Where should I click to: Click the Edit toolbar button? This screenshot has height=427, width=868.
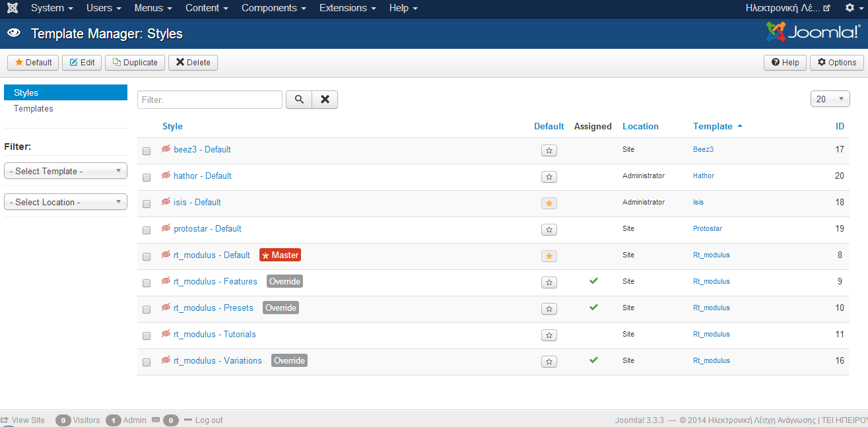click(x=82, y=63)
